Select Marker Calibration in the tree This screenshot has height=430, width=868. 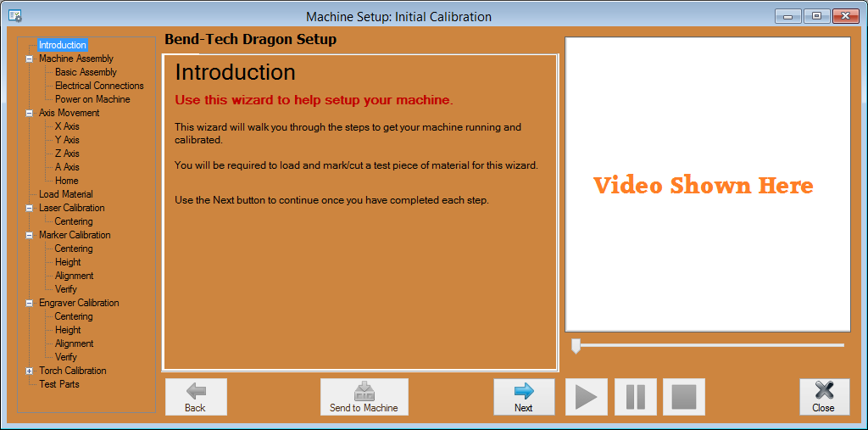(x=75, y=235)
